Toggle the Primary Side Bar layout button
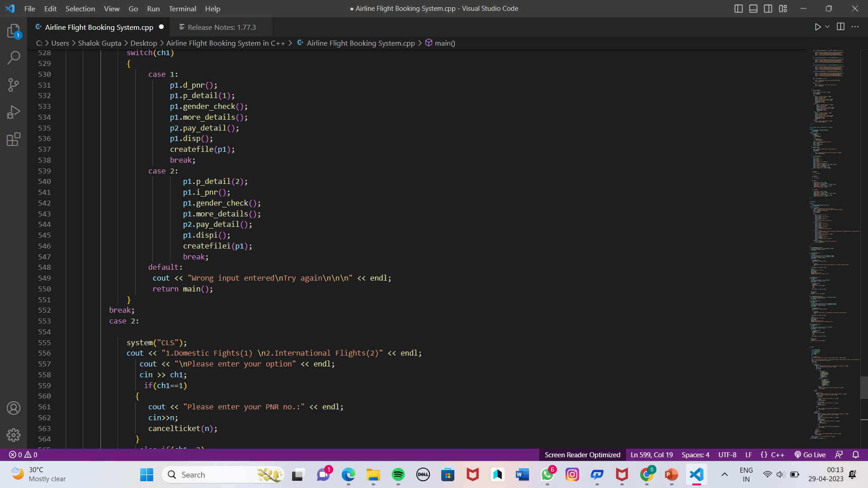This screenshot has height=488, width=868. [739, 9]
